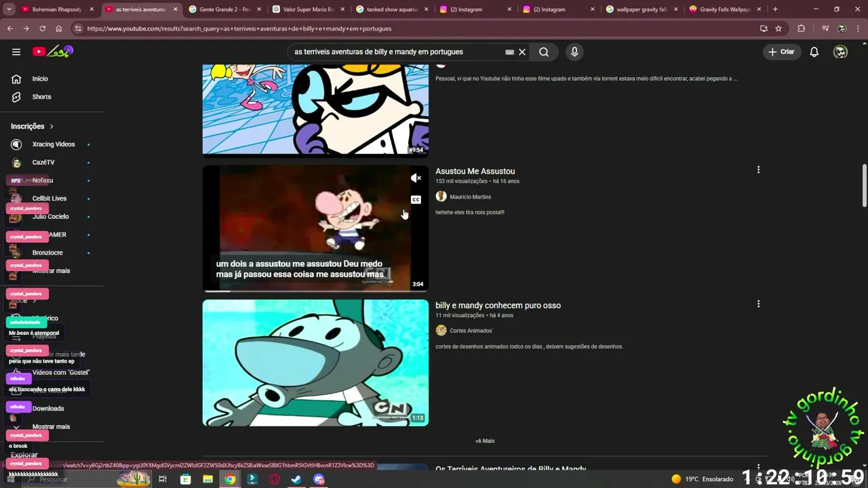Open the Chrome profile avatar in toolbar

[842, 28]
